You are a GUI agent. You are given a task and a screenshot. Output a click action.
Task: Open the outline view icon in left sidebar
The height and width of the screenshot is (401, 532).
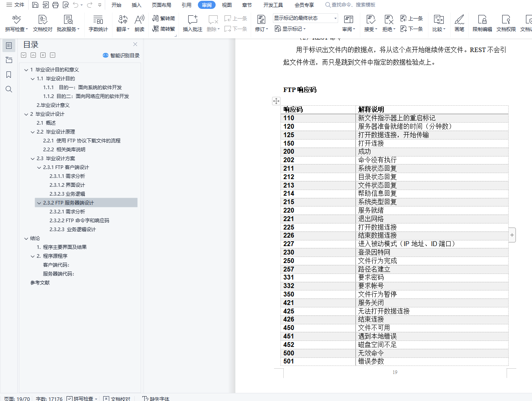(9, 46)
